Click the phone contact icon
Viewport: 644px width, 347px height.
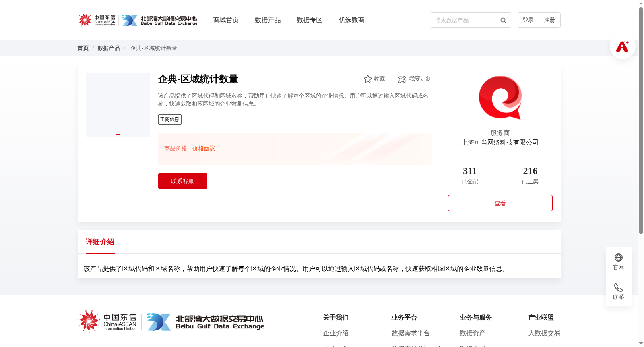point(619,287)
